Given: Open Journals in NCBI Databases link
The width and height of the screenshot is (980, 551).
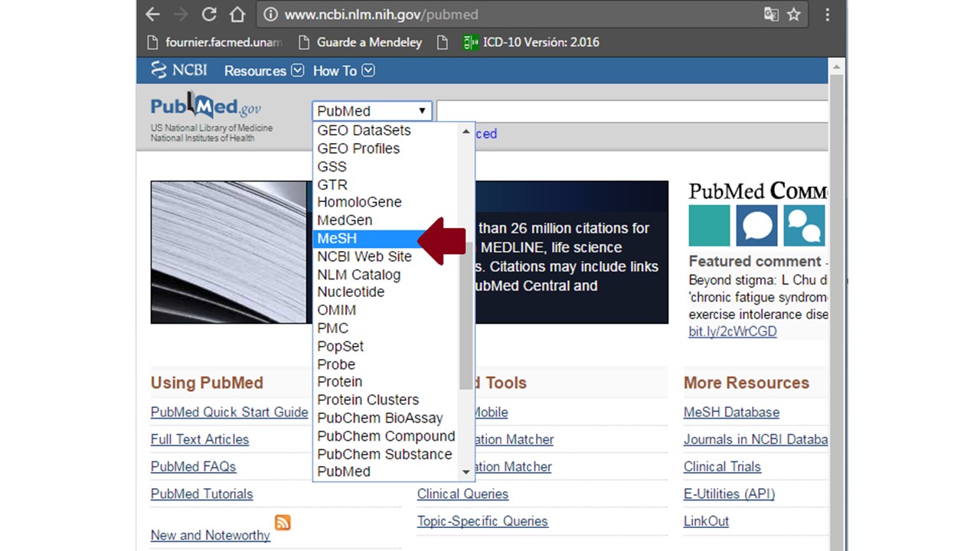Looking at the screenshot, I should click(x=756, y=439).
